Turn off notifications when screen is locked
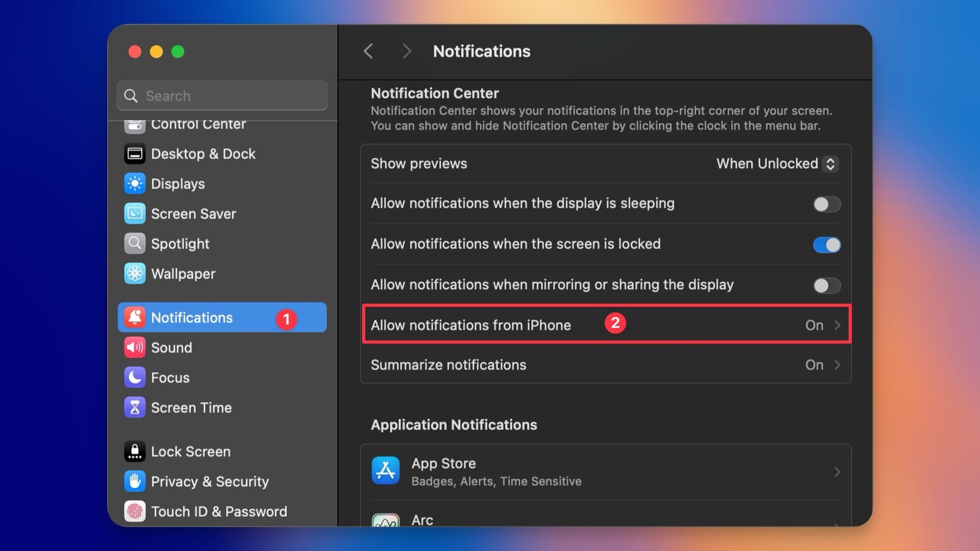This screenshot has width=980, height=551. click(826, 245)
